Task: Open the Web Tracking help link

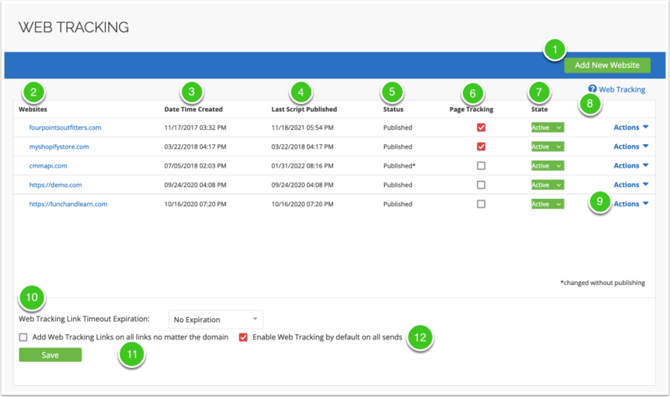Action: [622, 90]
